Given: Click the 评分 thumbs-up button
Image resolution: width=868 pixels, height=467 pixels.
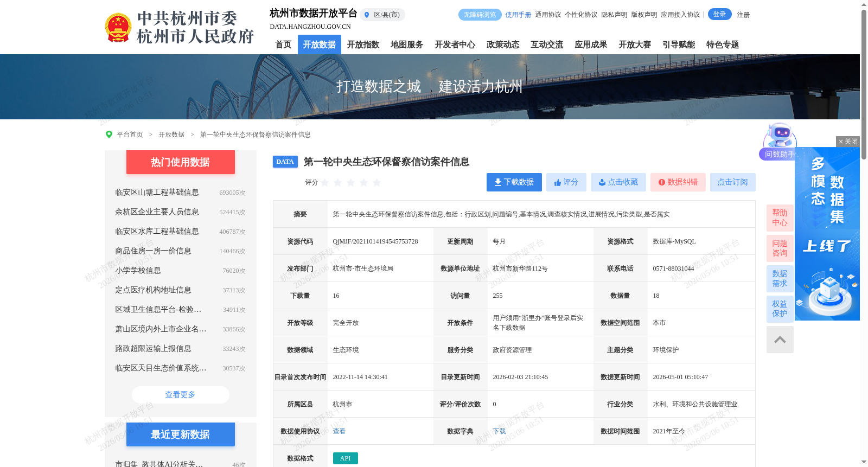Looking at the screenshot, I should tap(566, 182).
